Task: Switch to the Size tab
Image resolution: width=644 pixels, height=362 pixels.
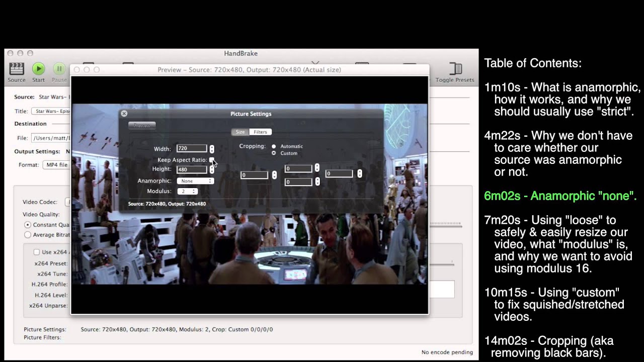Action: [240, 132]
